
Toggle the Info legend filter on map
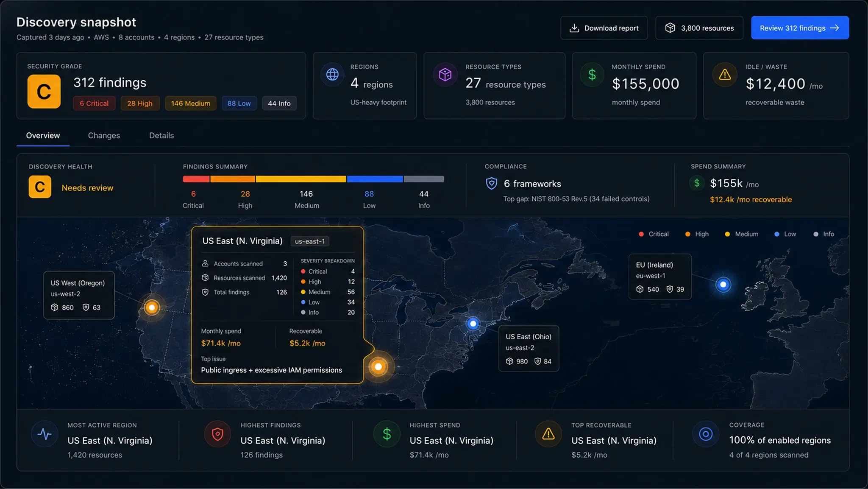[x=823, y=234]
